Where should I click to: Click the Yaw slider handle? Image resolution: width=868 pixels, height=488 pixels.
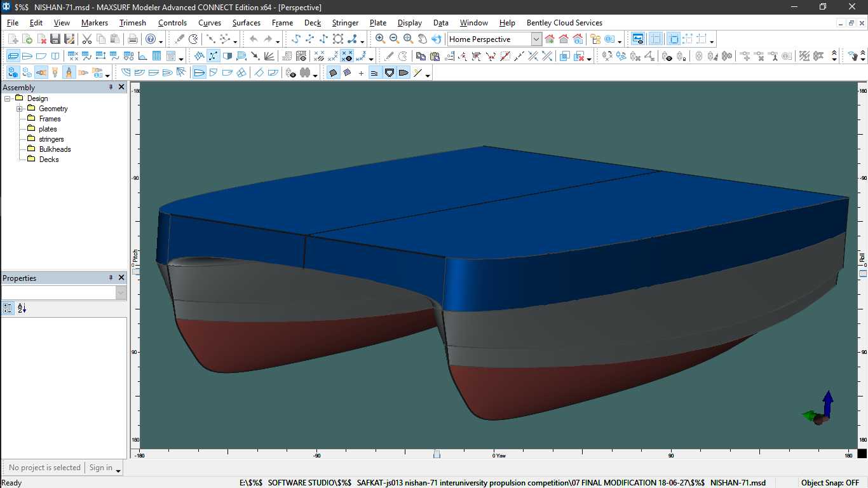point(437,454)
